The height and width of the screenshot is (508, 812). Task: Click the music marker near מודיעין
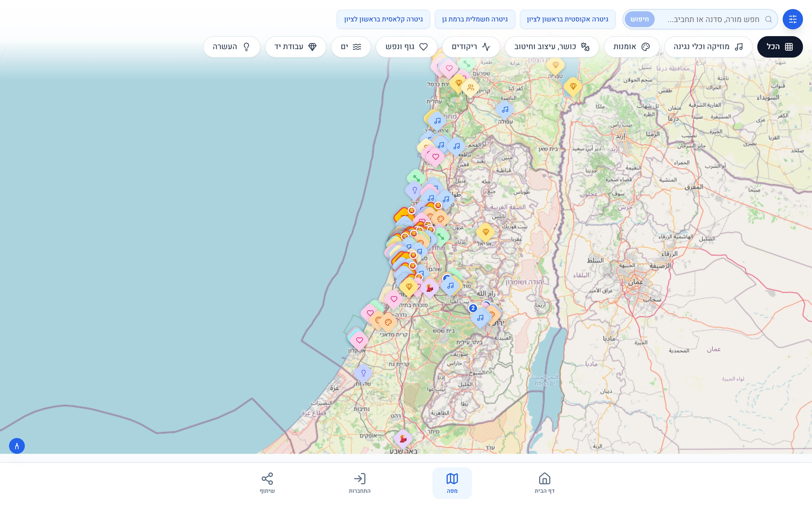click(450, 286)
